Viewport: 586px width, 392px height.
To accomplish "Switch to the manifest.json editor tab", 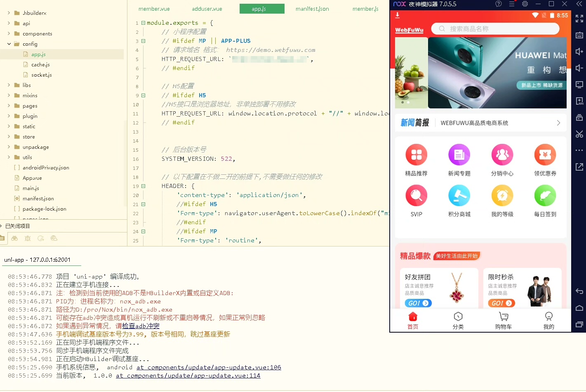I will [312, 9].
